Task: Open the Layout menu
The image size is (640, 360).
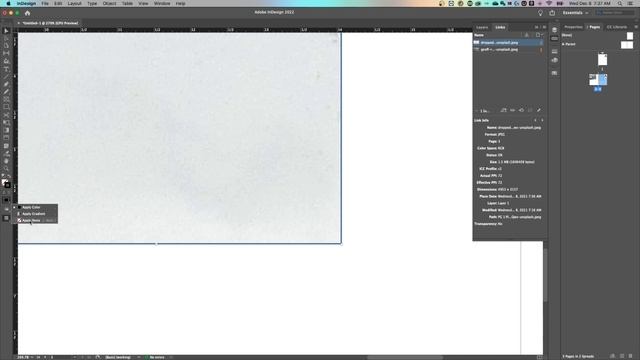Action: coord(74,3)
